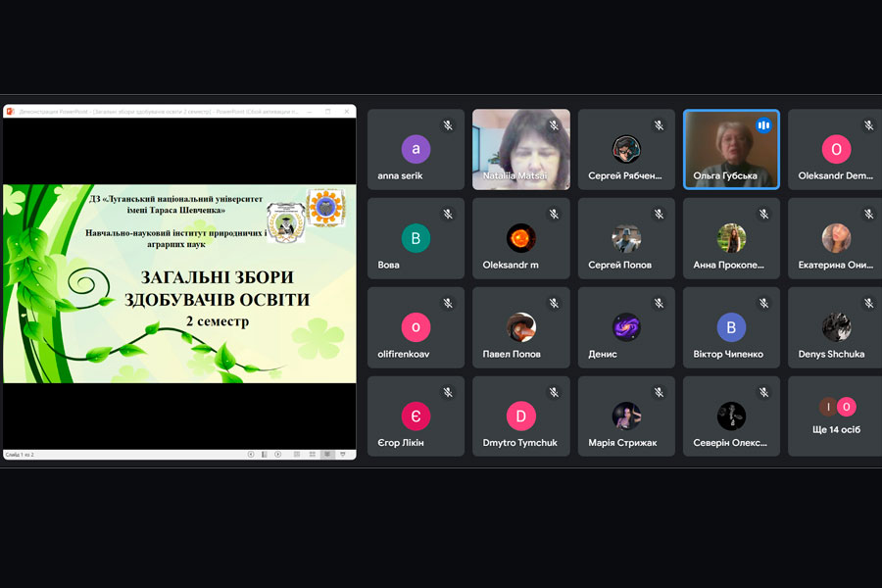Click muted mic icon on anna serik tile
Image resolution: width=882 pixels, height=588 pixels.
(x=448, y=124)
